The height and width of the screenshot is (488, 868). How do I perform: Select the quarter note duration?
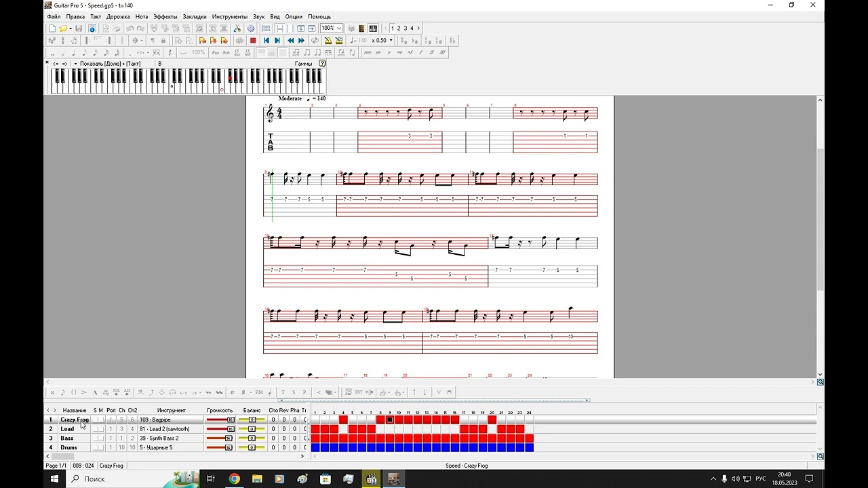coord(74,53)
